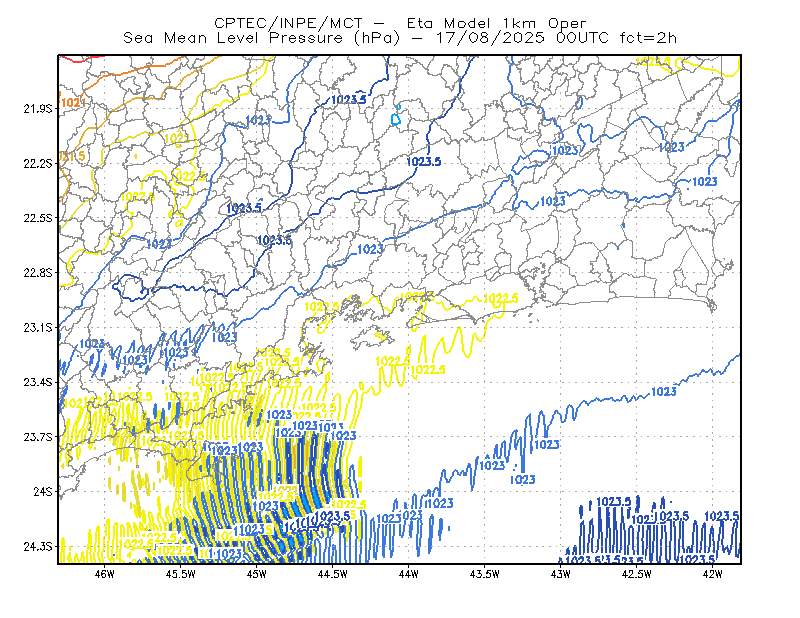
Task: Click the yellow 1022.5 label near 43.5W coastline
Action: pyautogui.click(x=501, y=298)
